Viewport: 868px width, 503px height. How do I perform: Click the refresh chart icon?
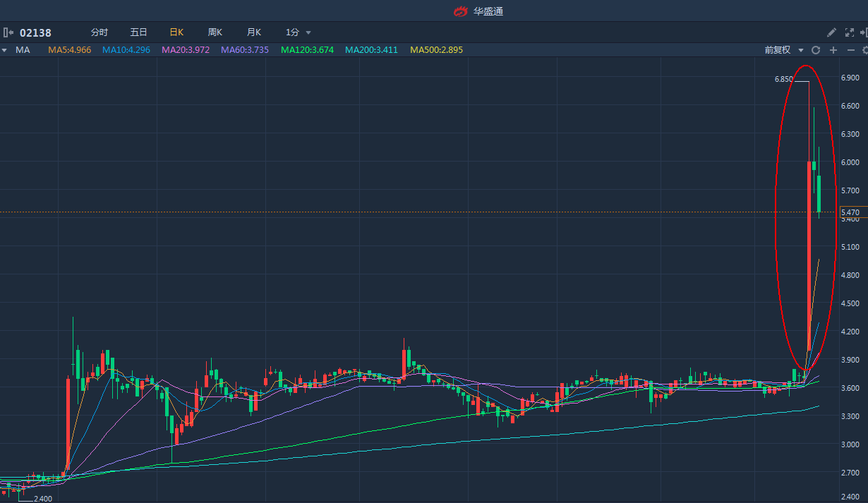(816, 50)
